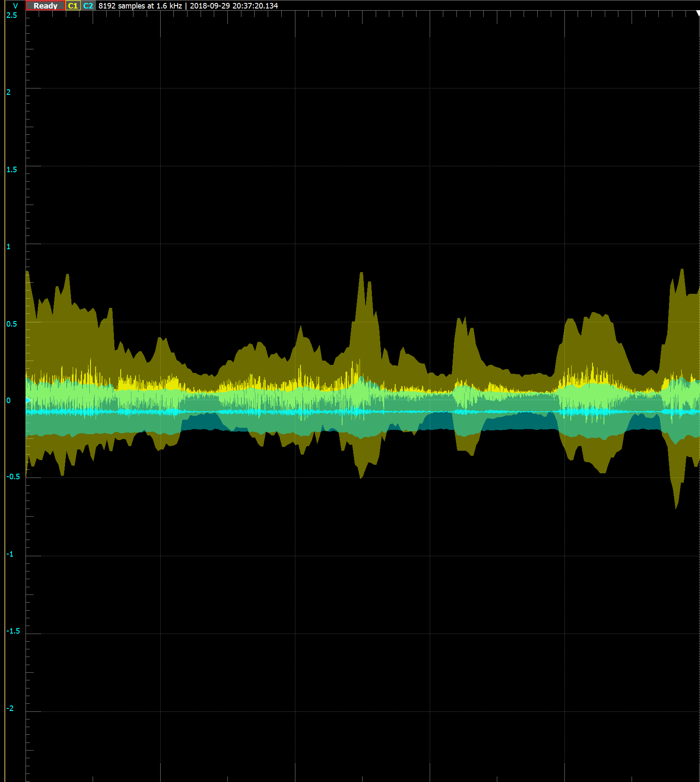Toggle the yellow C1 channel indicator
Image resolution: width=700 pixels, height=782 pixels.
coord(73,6)
